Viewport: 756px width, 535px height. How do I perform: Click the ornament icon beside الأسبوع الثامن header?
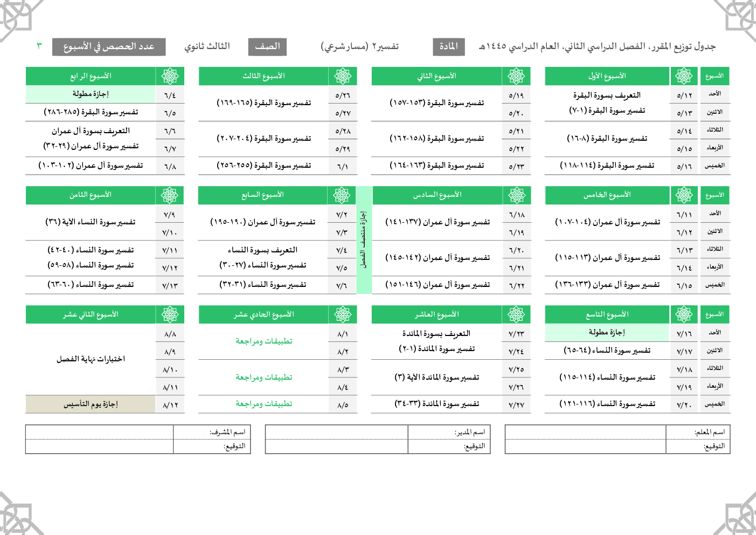170,195
